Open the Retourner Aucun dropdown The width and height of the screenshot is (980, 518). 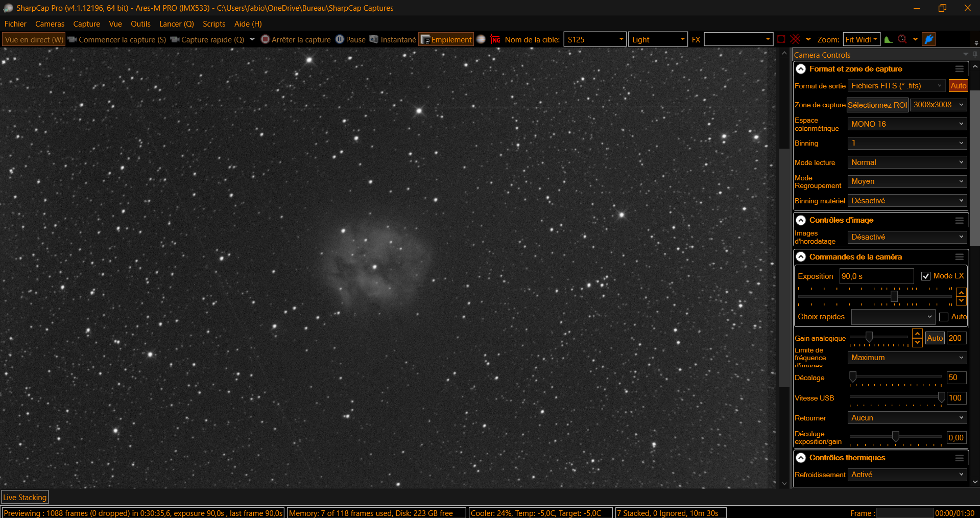coord(907,418)
